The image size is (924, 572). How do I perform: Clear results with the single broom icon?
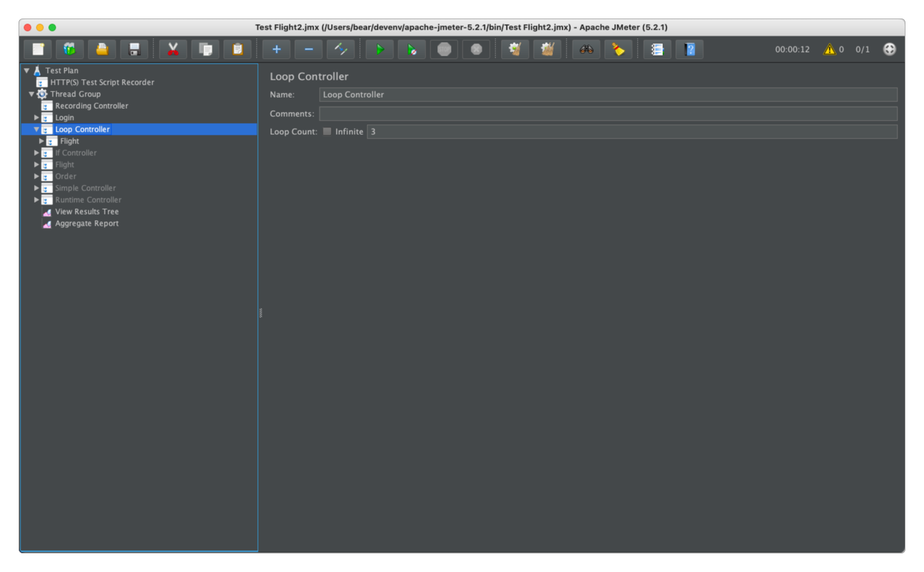tap(515, 49)
